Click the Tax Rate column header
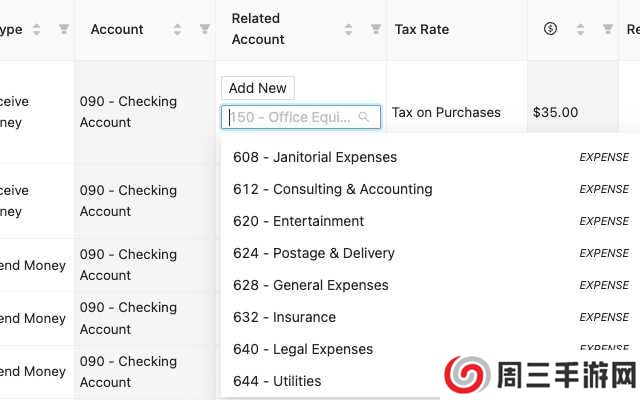 pos(422,30)
